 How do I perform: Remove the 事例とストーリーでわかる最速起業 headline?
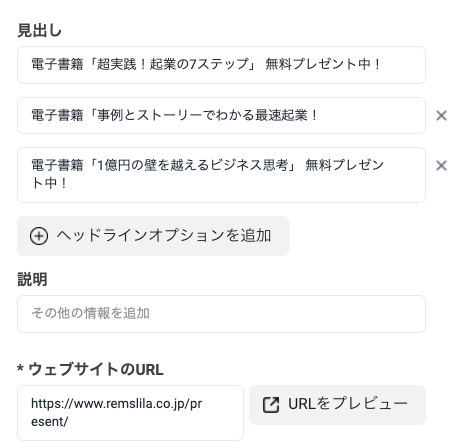tap(441, 116)
